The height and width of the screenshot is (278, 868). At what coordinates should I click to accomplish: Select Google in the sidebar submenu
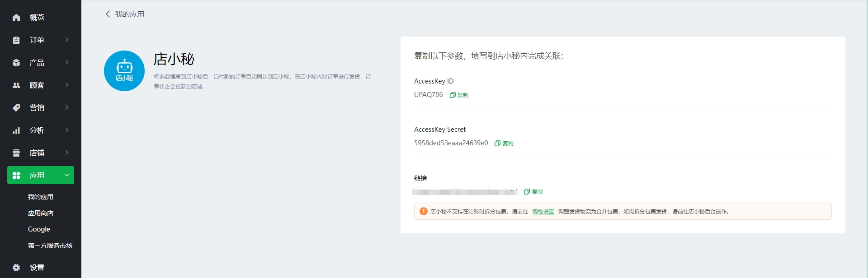pyautogui.click(x=39, y=229)
